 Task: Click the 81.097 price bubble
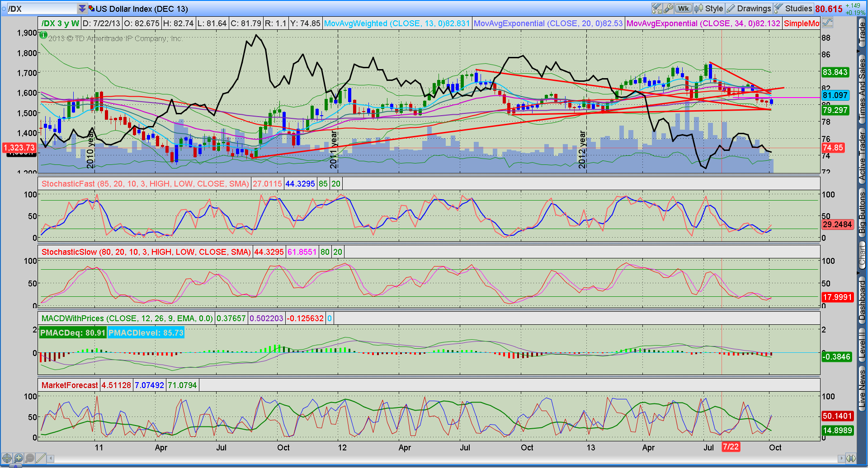(x=835, y=95)
